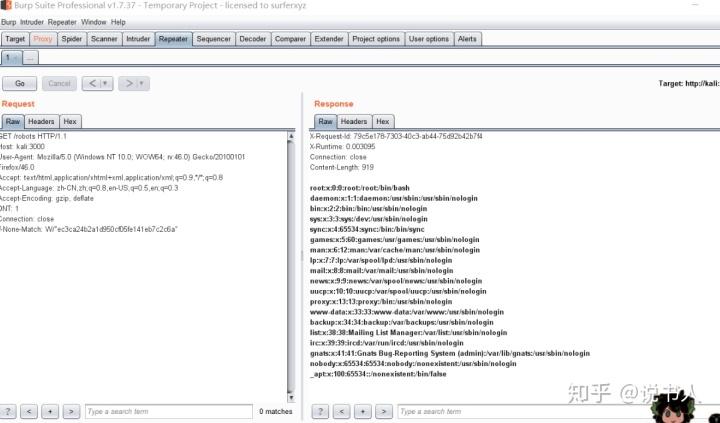Viewport: 720px width, 423px height.
Task: Click response search next match (>) button
Action: (x=384, y=412)
